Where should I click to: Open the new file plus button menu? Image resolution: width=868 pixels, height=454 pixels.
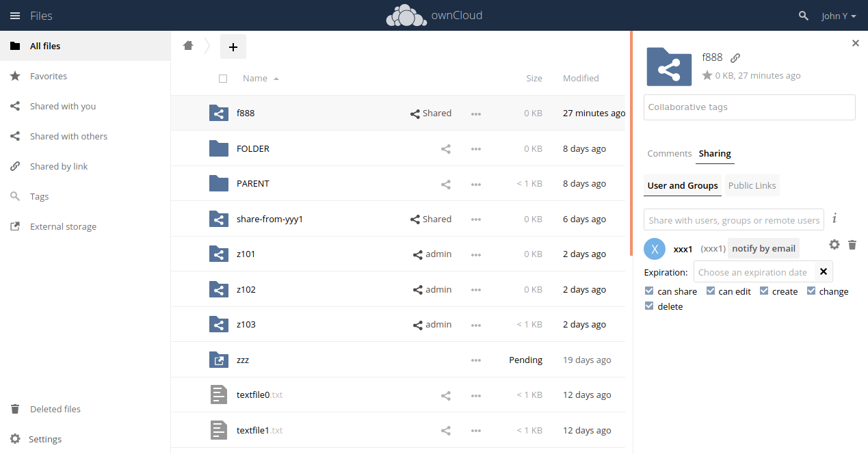pyautogui.click(x=233, y=46)
